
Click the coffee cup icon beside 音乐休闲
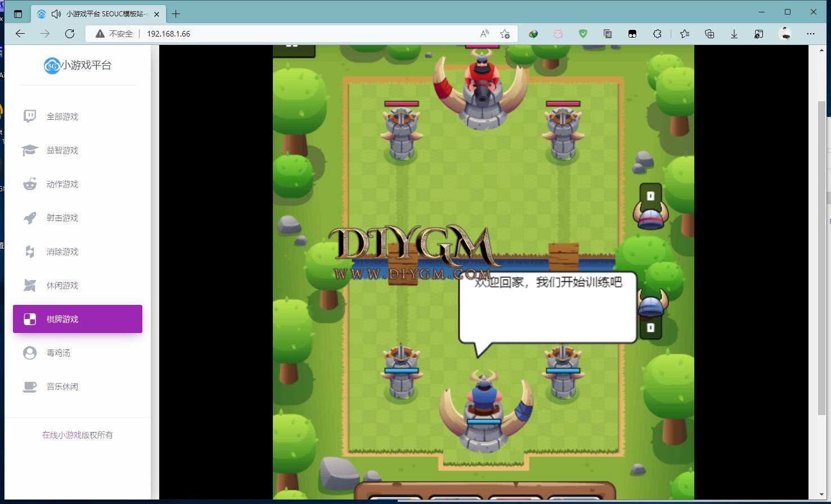(x=30, y=386)
